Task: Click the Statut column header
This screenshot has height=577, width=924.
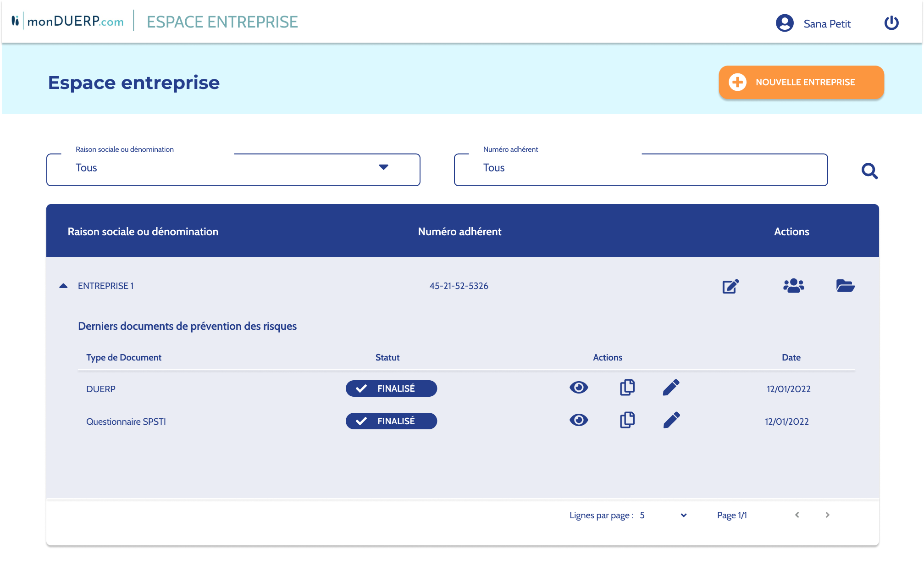Action: (387, 357)
